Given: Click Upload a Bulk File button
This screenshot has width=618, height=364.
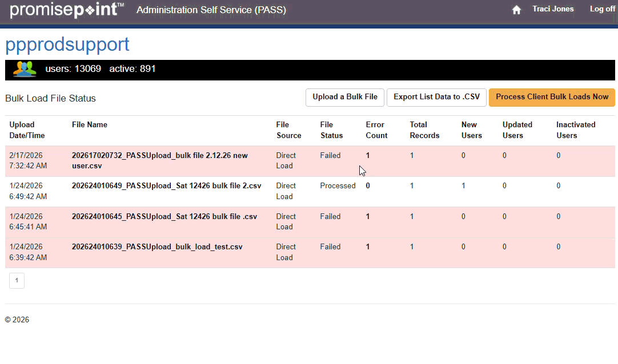Looking at the screenshot, I should coord(345,97).
